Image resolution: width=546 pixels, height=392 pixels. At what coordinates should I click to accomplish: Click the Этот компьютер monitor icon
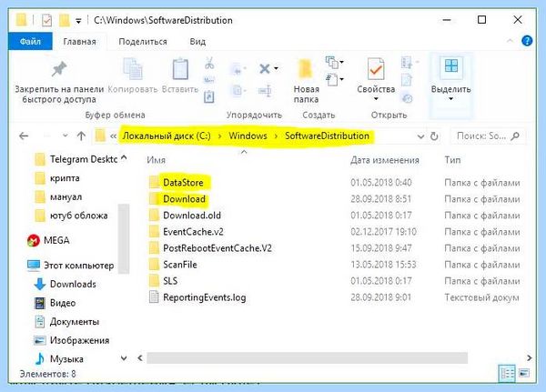click(34, 266)
